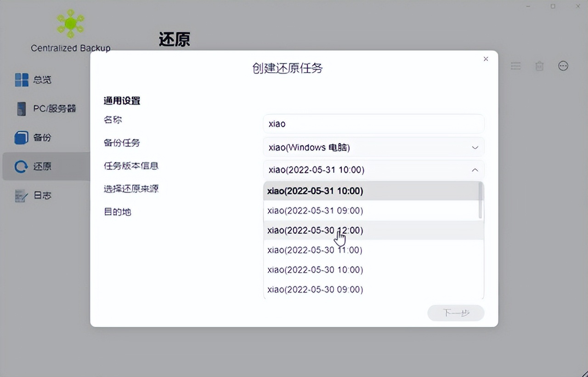This screenshot has width=588, height=377.
Task: Pick version xiao(2022-05-30 09:00)
Action: click(x=314, y=290)
